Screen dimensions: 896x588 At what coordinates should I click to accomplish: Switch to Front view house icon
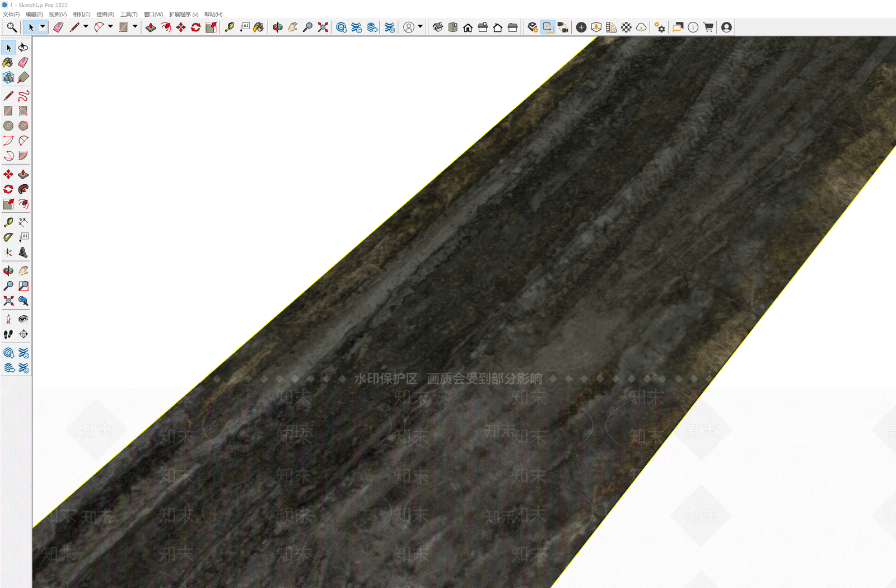coord(468,27)
